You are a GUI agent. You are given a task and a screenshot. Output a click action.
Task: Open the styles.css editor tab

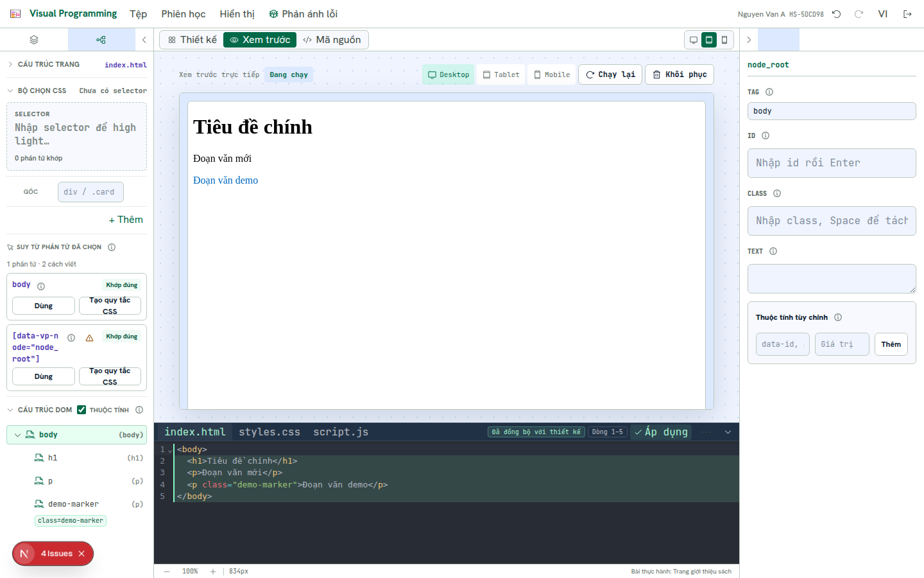[x=269, y=432]
